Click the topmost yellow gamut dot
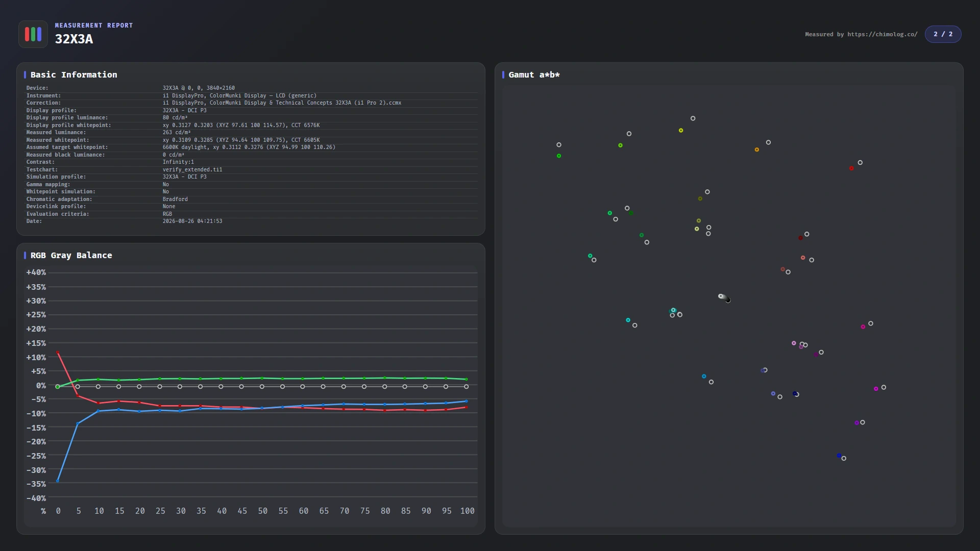Screen dimensions: 980x551 [681, 131]
